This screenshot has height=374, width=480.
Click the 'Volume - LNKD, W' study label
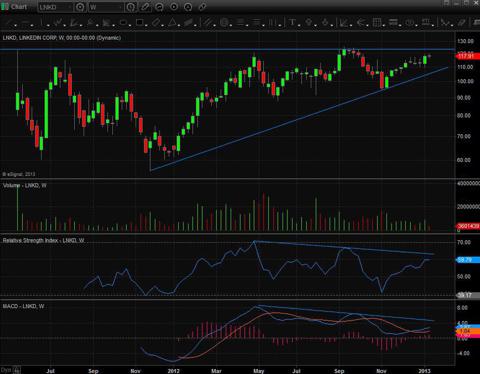click(x=25, y=185)
